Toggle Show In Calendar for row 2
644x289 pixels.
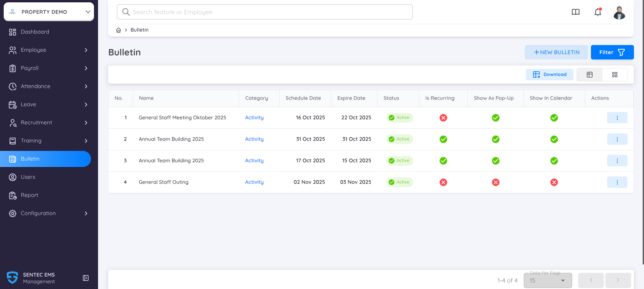(x=554, y=139)
